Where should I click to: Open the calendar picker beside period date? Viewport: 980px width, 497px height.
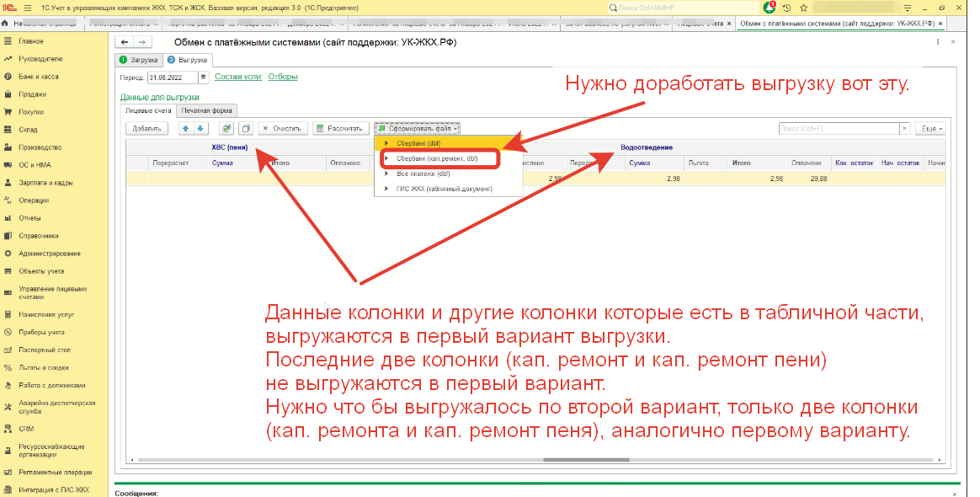[203, 77]
